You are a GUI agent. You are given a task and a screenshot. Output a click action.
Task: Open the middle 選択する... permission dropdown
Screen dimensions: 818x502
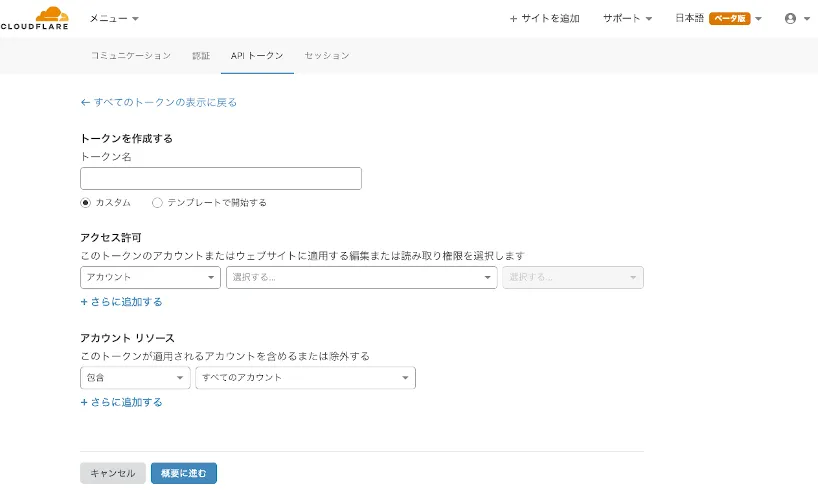[x=362, y=277]
